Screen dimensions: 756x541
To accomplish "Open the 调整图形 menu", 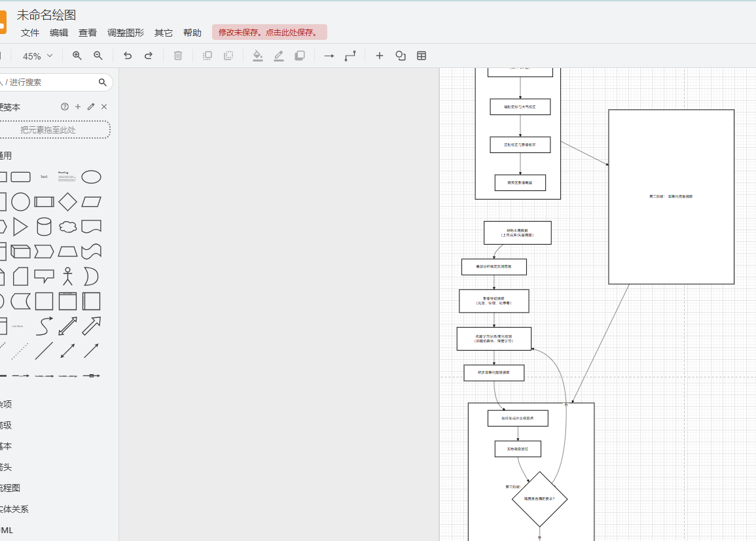I will [126, 33].
